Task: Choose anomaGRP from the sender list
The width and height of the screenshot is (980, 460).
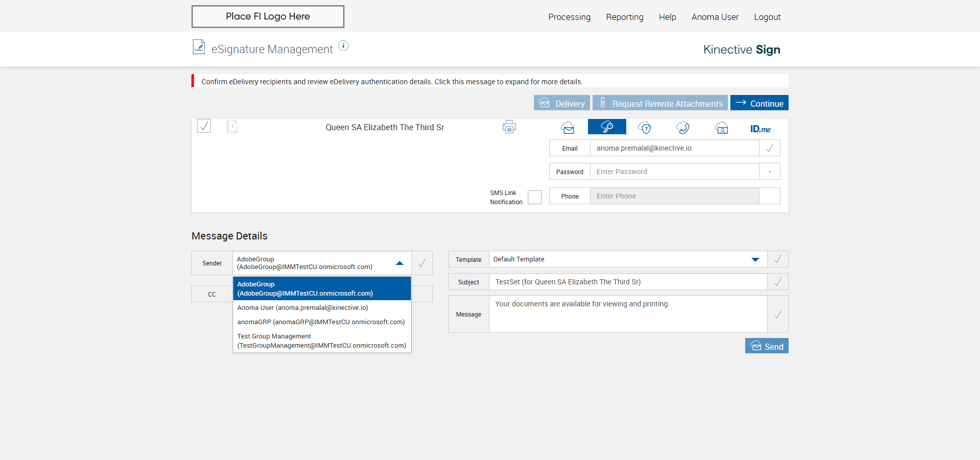Action: pos(321,322)
